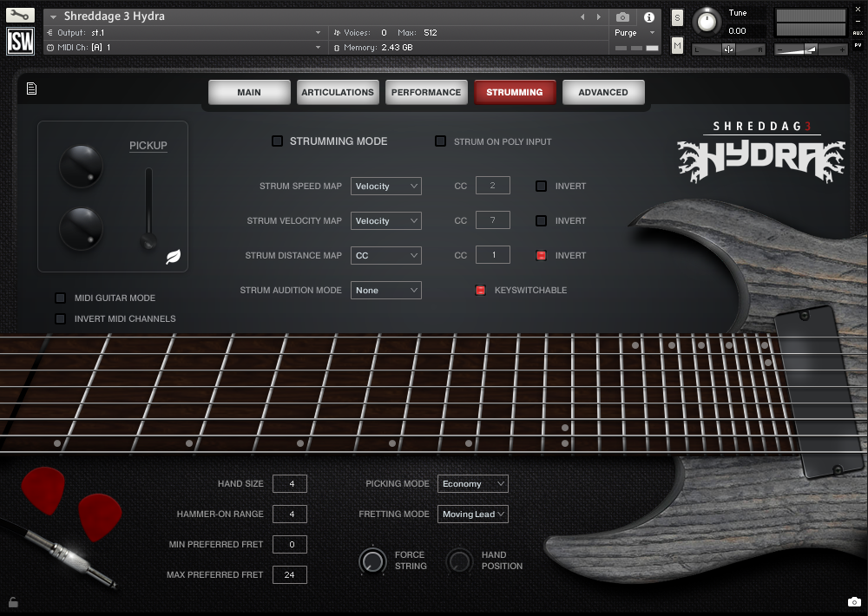Enable MIDI Guitar Mode
The width and height of the screenshot is (868, 616).
point(60,298)
